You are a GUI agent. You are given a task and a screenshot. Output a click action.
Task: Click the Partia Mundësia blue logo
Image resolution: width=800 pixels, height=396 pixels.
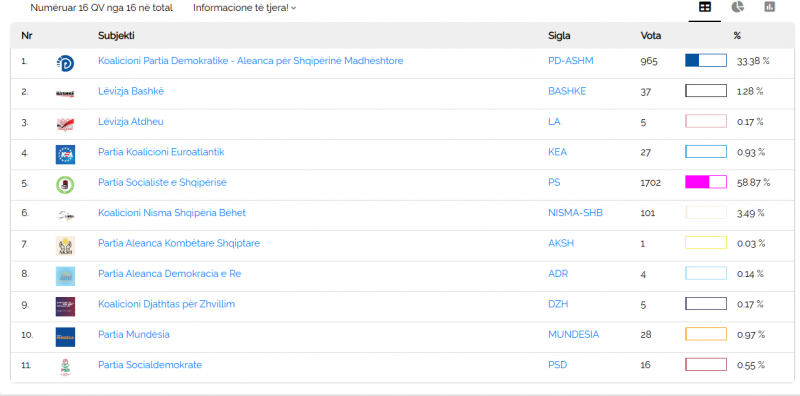65,337
